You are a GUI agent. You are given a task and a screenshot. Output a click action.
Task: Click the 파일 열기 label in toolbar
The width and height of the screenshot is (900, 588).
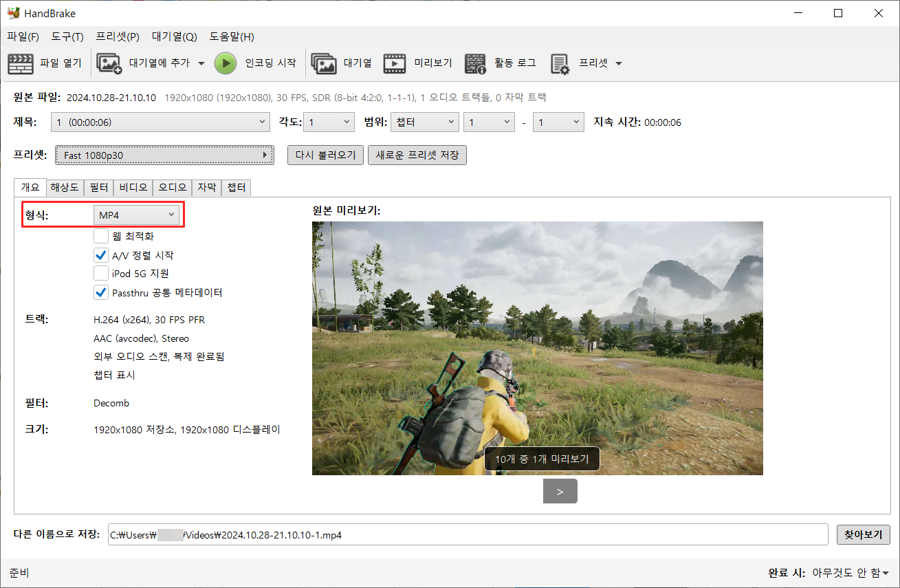tap(61, 63)
